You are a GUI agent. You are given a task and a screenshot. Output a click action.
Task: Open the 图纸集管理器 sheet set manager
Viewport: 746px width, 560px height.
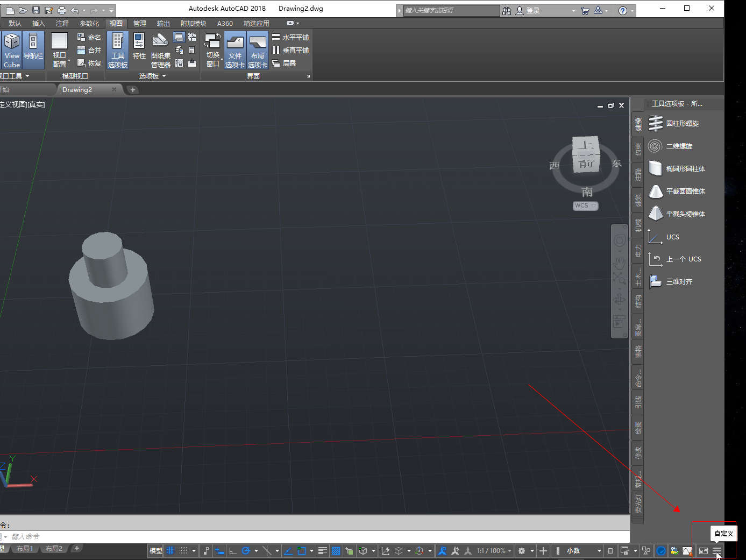point(160,49)
